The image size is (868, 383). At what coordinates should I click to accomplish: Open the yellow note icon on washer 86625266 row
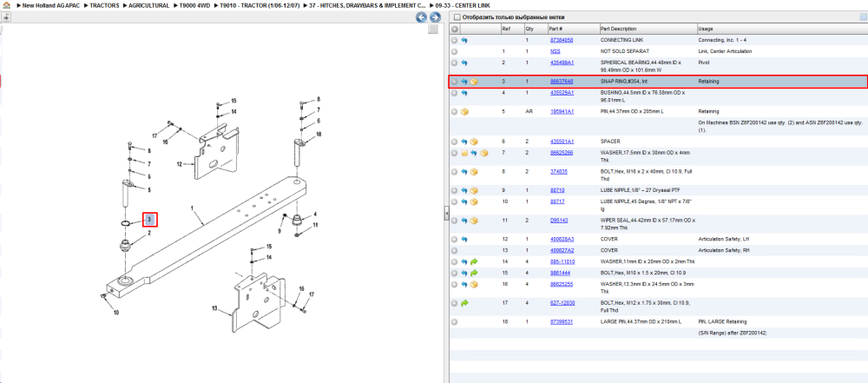pyautogui.click(x=464, y=153)
